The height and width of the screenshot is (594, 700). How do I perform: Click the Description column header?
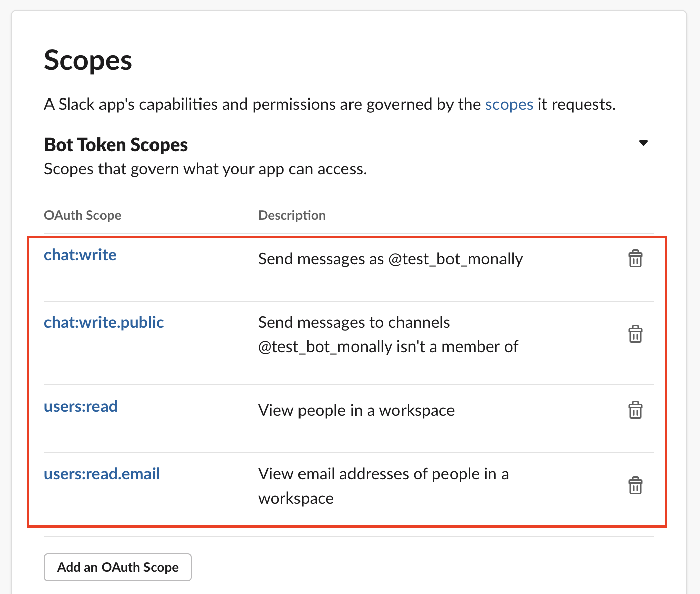(x=292, y=215)
